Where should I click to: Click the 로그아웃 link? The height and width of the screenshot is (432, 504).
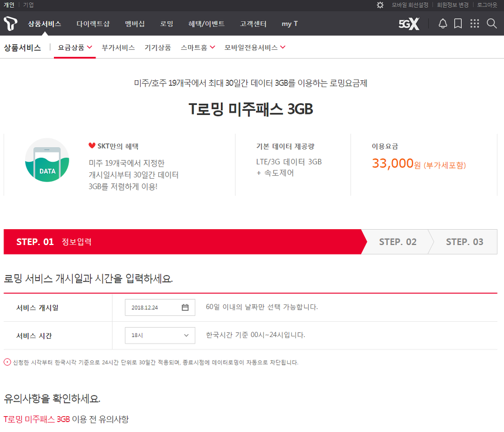(487, 5)
